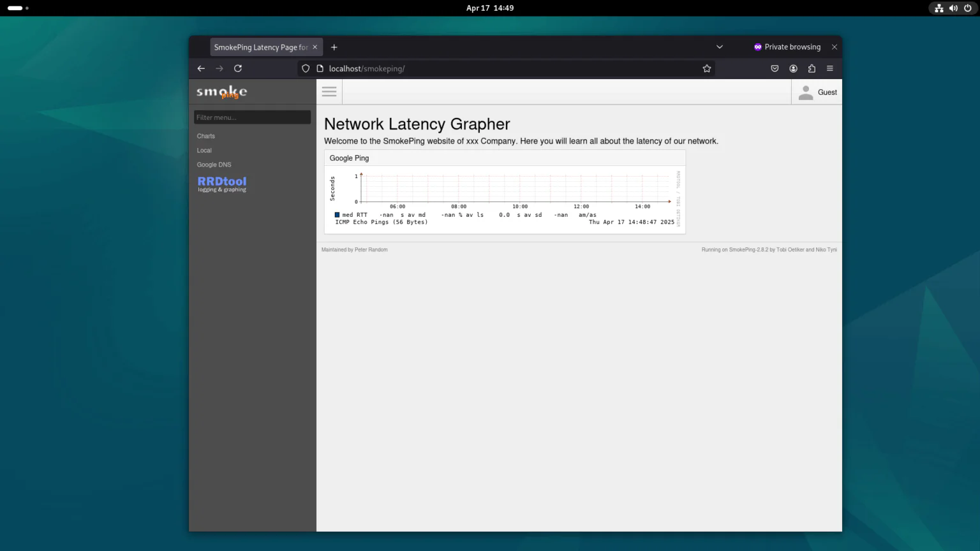Image resolution: width=980 pixels, height=551 pixels.
Task: Click the welcome text about xxx Company
Action: click(521, 141)
